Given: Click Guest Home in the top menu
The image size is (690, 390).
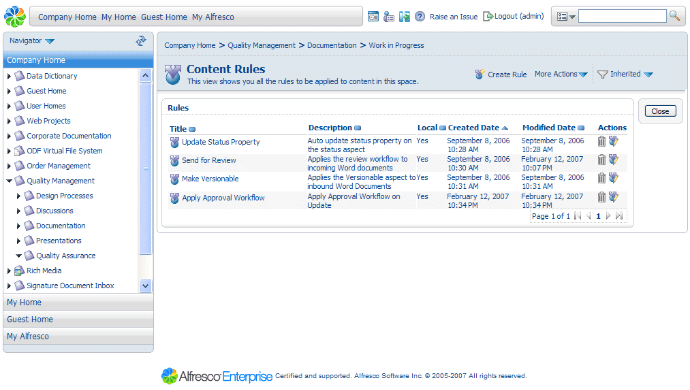Looking at the screenshot, I should [x=164, y=17].
